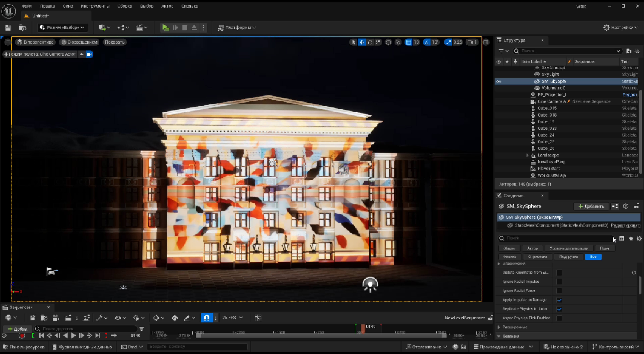Maximize or restore the viewport layout

point(486,42)
